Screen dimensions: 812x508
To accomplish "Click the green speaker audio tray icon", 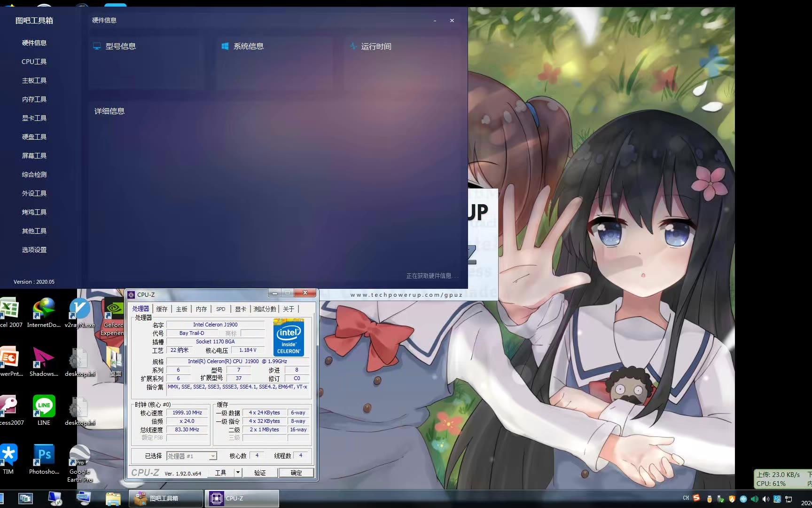I will pyautogui.click(x=754, y=499).
